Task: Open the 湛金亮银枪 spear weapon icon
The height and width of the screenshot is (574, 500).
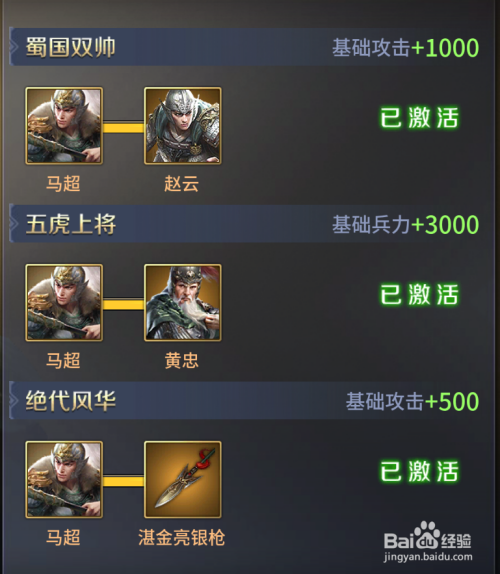Action: (183, 480)
